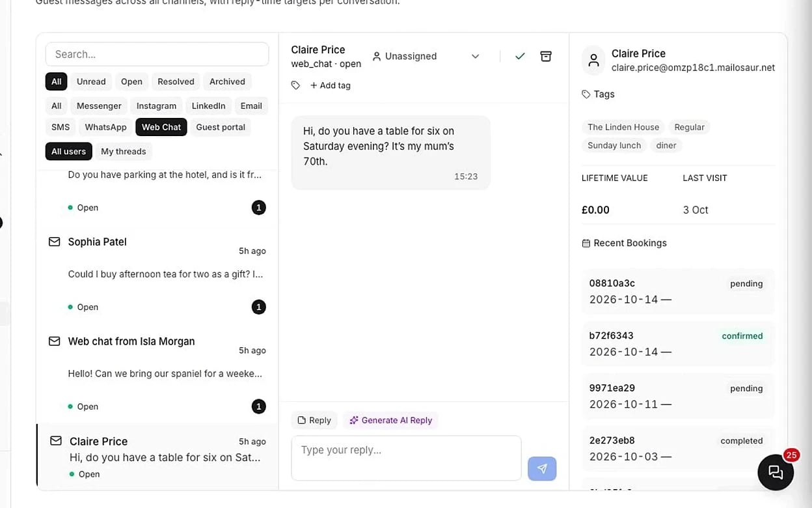Click the Type your reply text box
The height and width of the screenshot is (508, 812).
point(406,458)
